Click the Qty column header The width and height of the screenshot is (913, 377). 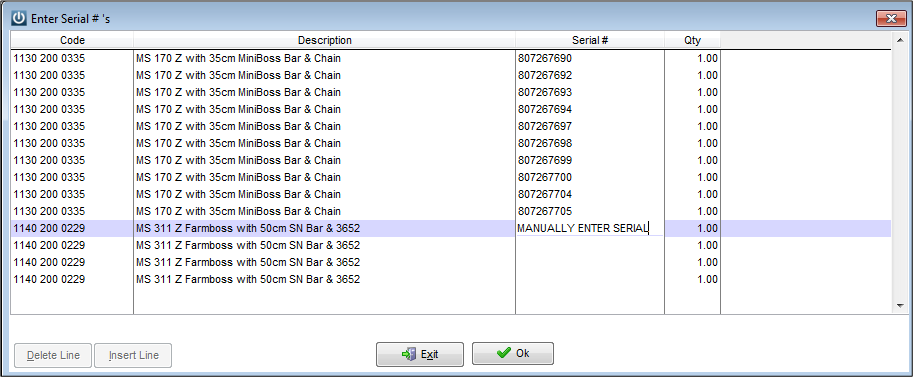[x=692, y=40]
